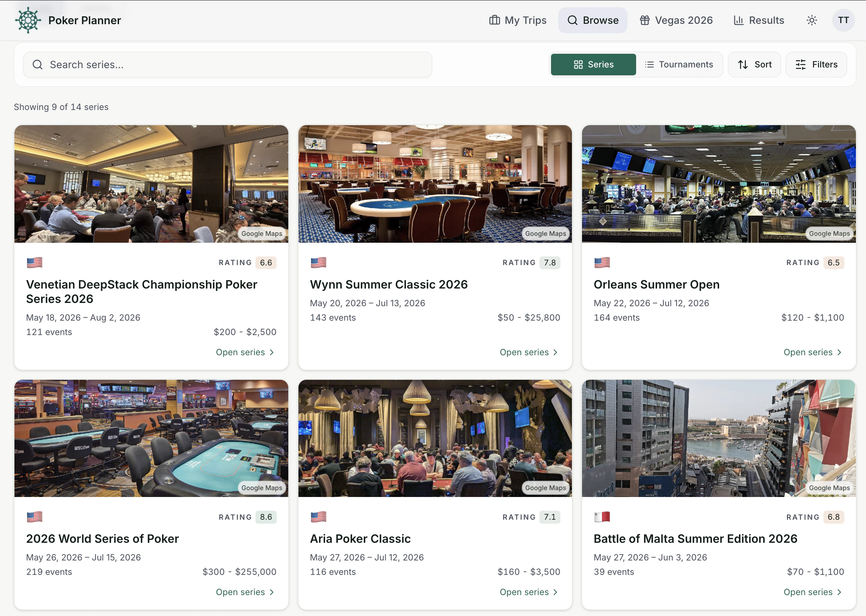Viewport: 866px width, 616px height.
Task: Click the chevron beside Battle of Malta Open series
Action: click(x=839, y=592)
